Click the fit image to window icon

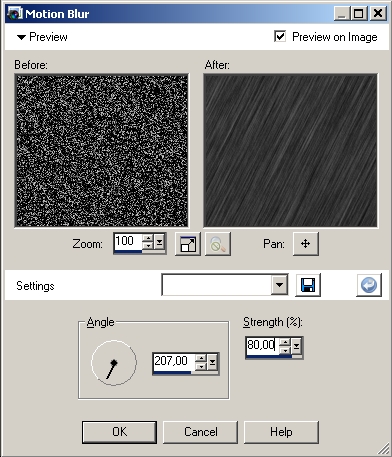[x=188, y=244]
